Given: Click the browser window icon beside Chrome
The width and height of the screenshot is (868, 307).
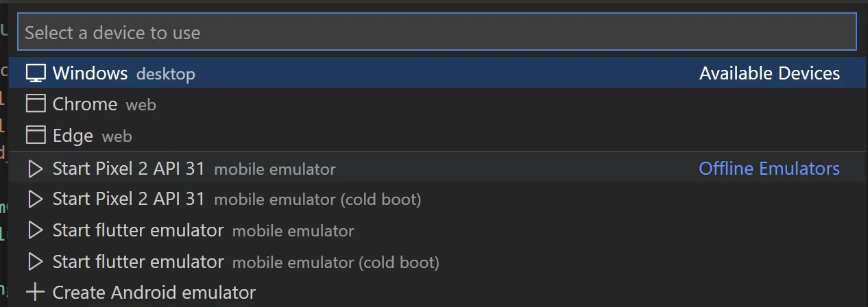Looking at the screenshot, I should click(36, 104).
